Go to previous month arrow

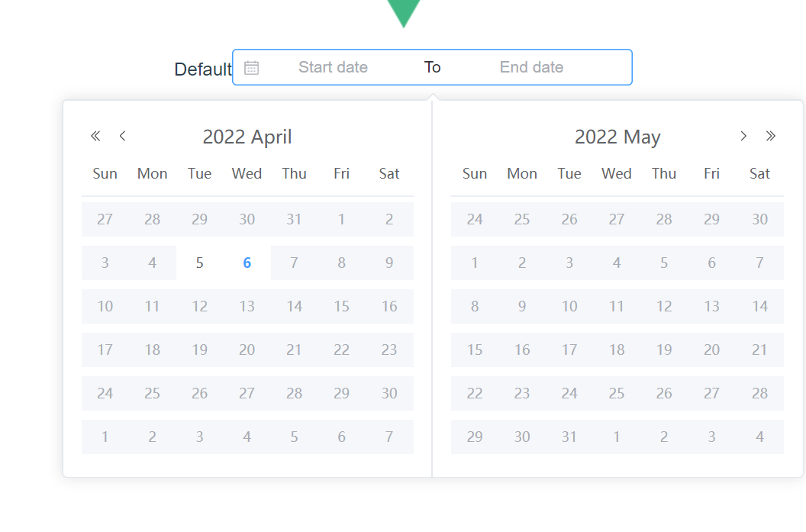122,137
